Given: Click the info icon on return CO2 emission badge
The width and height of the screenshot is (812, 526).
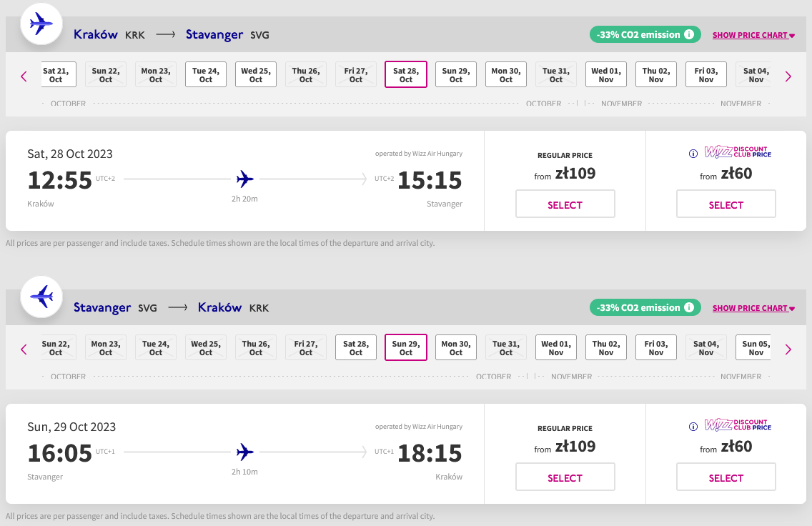Looking at the screenshot, I should (689, 307).
